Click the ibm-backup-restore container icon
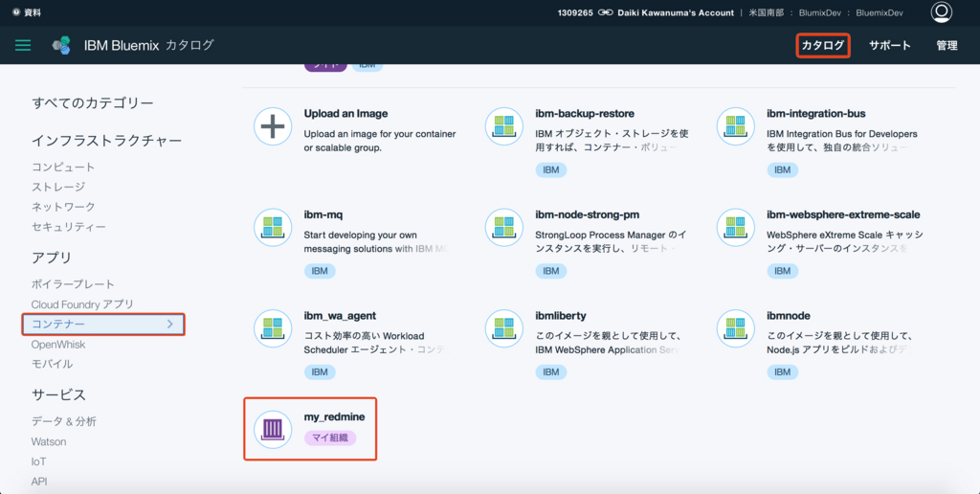Screen dimensions: 980x494 tap(503, 126)
